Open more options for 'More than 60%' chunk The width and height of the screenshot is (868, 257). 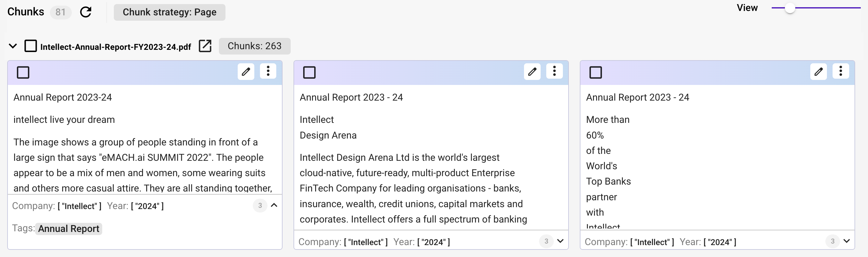pyautogui.click(x=841, y=71)
